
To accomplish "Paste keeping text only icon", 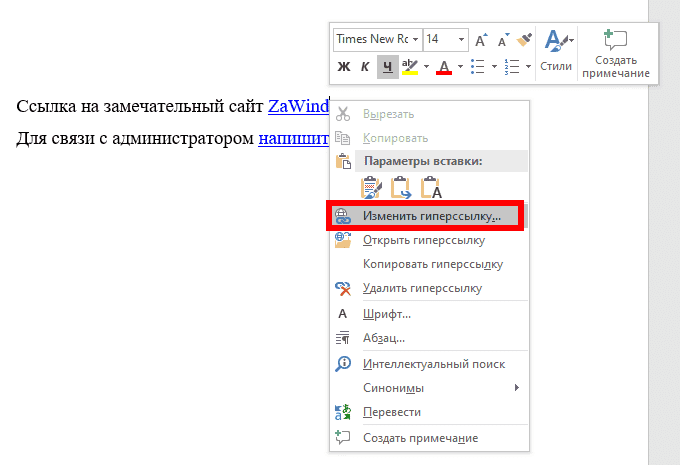I will click(x=431, y=187).
